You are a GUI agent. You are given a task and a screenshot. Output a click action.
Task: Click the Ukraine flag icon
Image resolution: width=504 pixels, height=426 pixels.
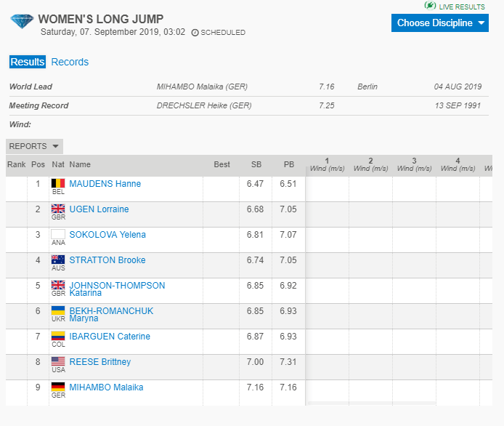pyautogui.click(x=58, y=310)
